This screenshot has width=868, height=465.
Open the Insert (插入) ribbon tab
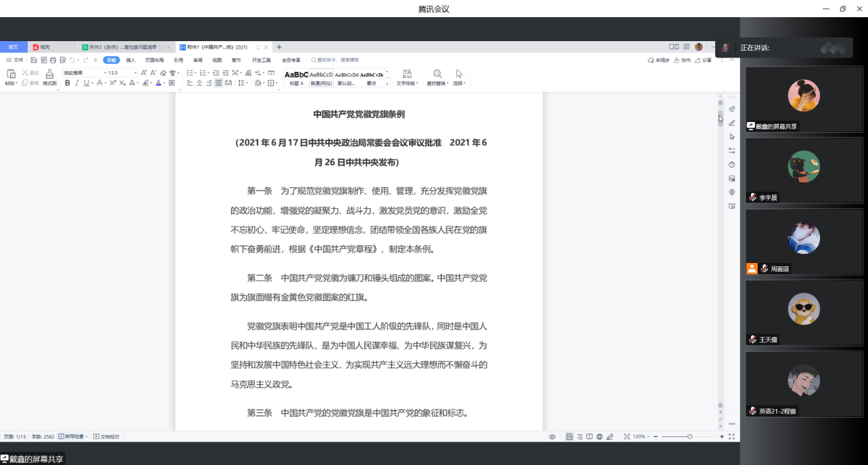[130, 60]
